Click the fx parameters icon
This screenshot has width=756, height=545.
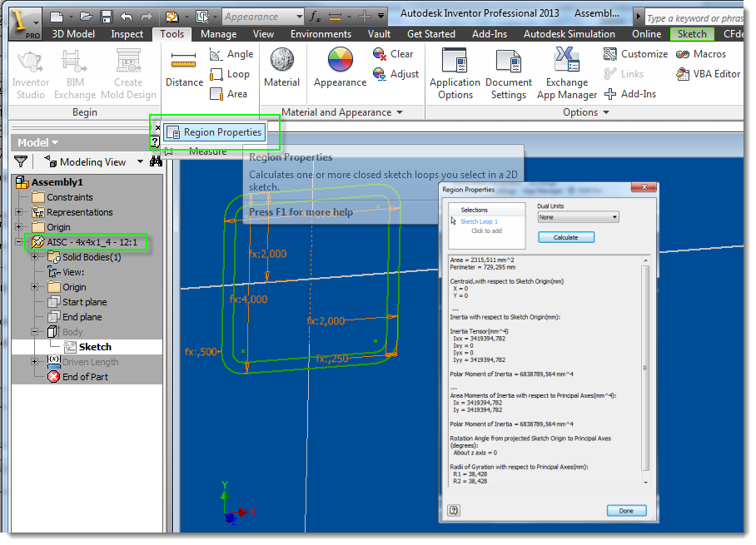[315, 17]
